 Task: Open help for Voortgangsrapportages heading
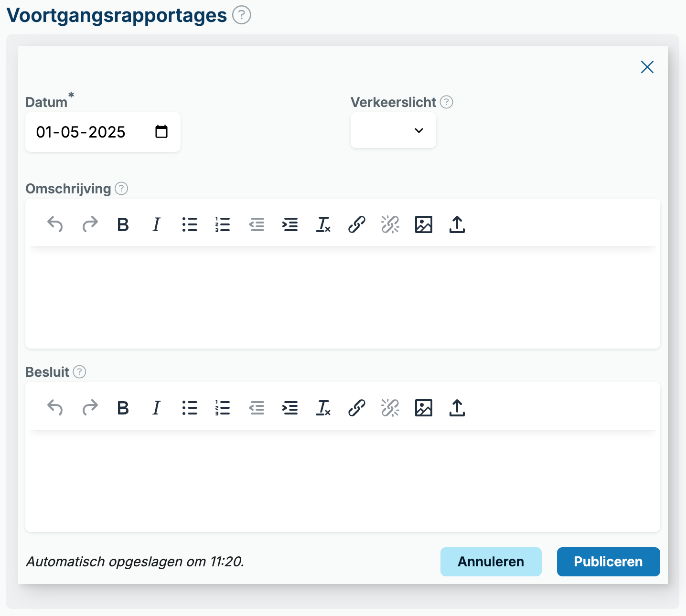[242, 15]
